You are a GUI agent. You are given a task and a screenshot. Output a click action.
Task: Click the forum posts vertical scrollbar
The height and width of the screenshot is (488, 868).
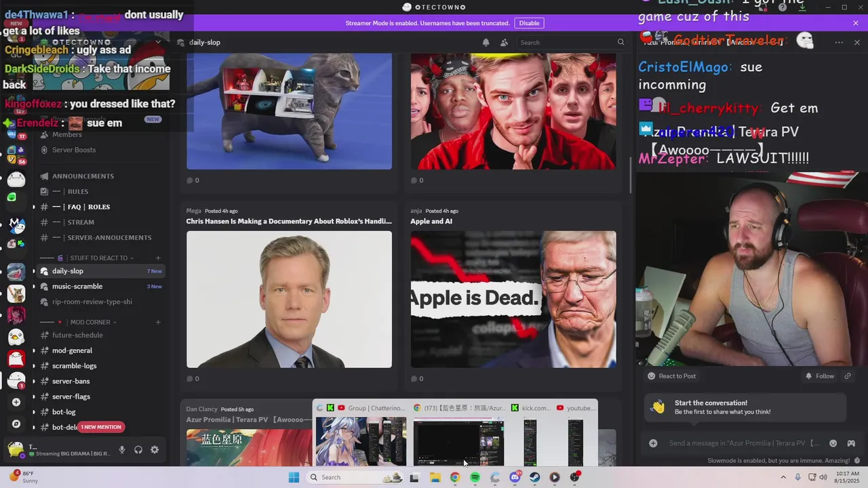631,175
